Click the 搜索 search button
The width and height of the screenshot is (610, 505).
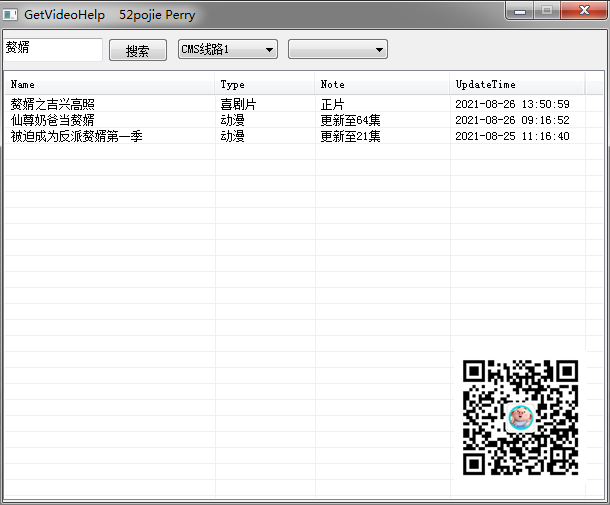(x=138, y=50)
